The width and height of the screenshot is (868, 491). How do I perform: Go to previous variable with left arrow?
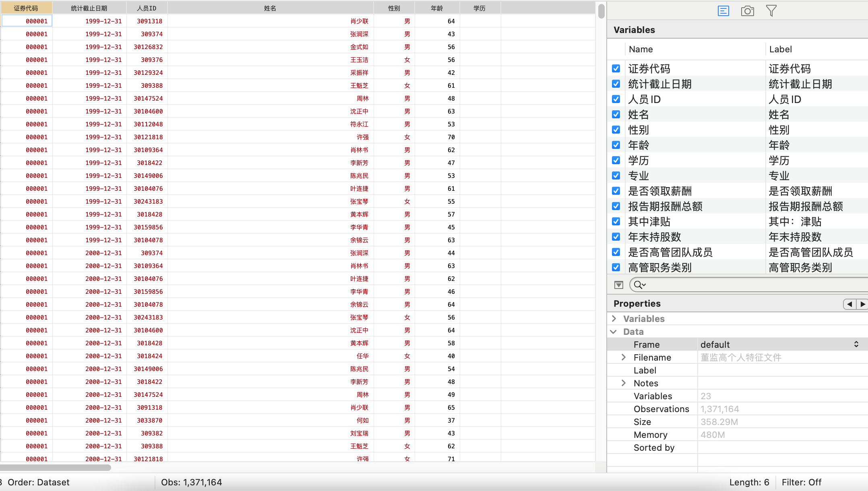tap(849, 304)
